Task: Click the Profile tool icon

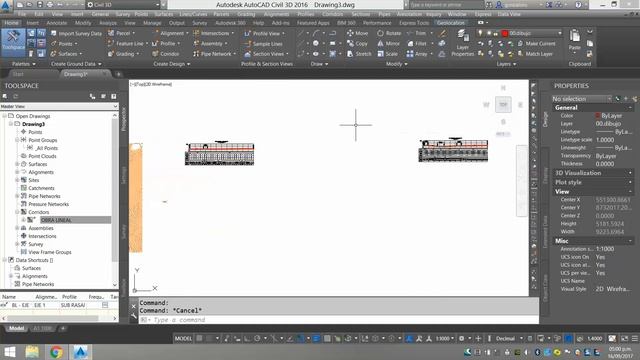Action: tap(155, 44)
